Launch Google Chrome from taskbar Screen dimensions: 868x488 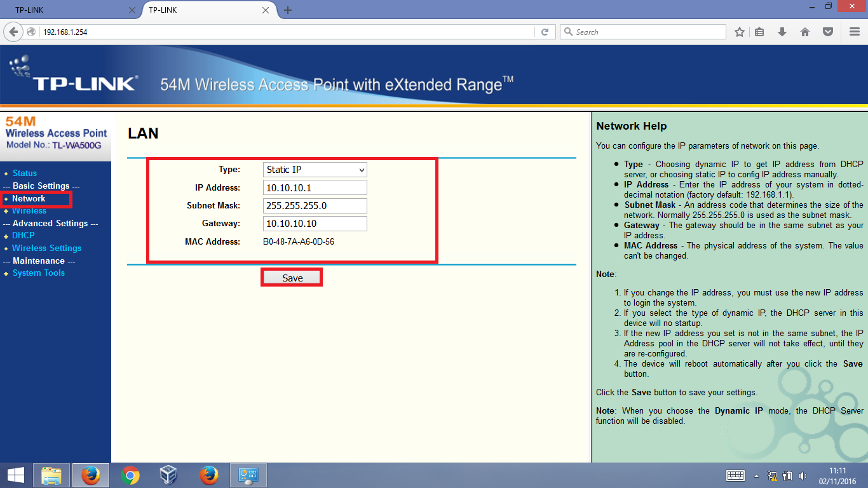pos(130,475)
